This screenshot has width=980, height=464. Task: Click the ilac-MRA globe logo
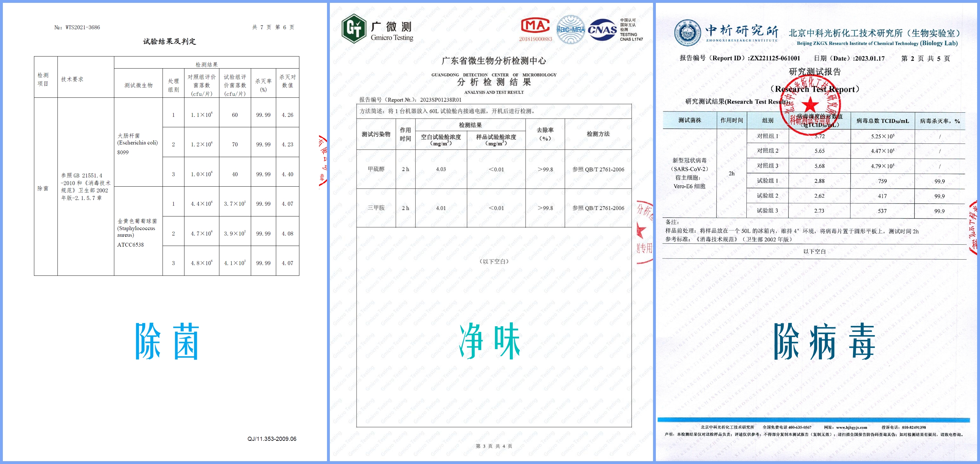571,29
